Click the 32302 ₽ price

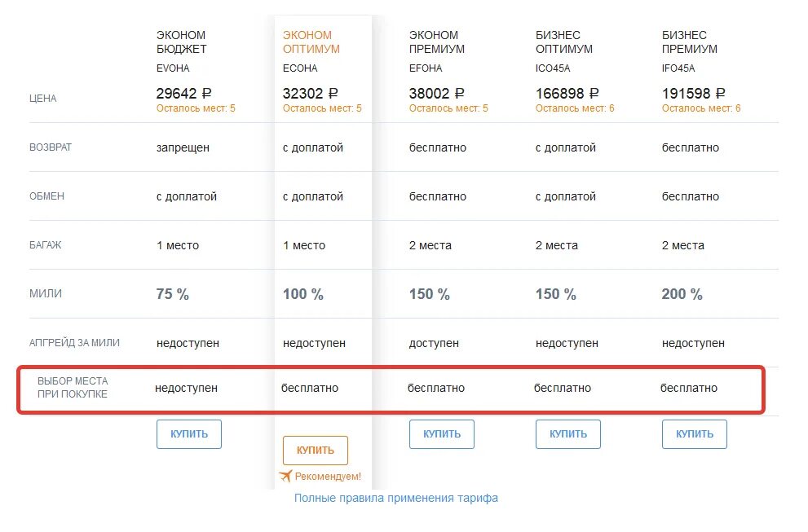311,94
